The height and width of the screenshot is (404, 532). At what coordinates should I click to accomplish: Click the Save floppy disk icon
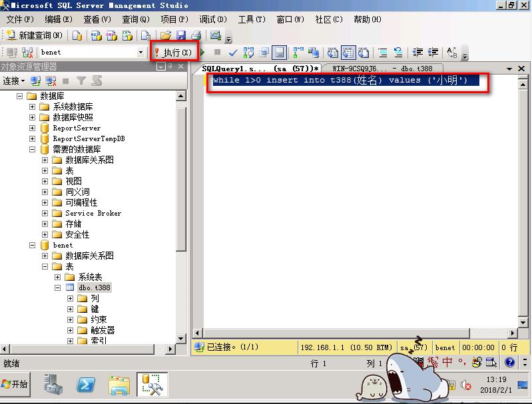point(181,35)
